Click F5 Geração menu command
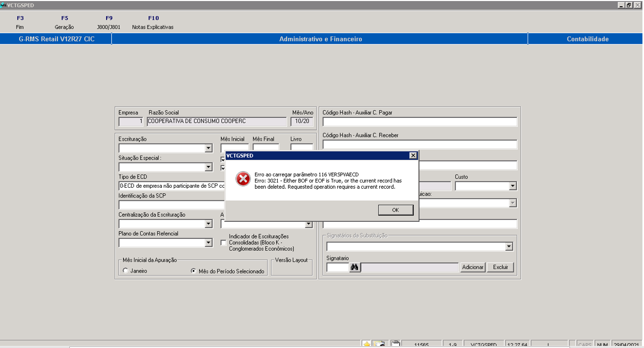The width and height of the screenshot is (644, 348). pyautogui.click(x=64, y=22)
